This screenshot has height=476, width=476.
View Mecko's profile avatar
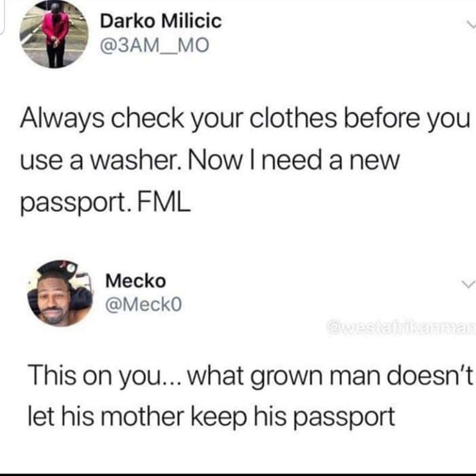(60, 293)
